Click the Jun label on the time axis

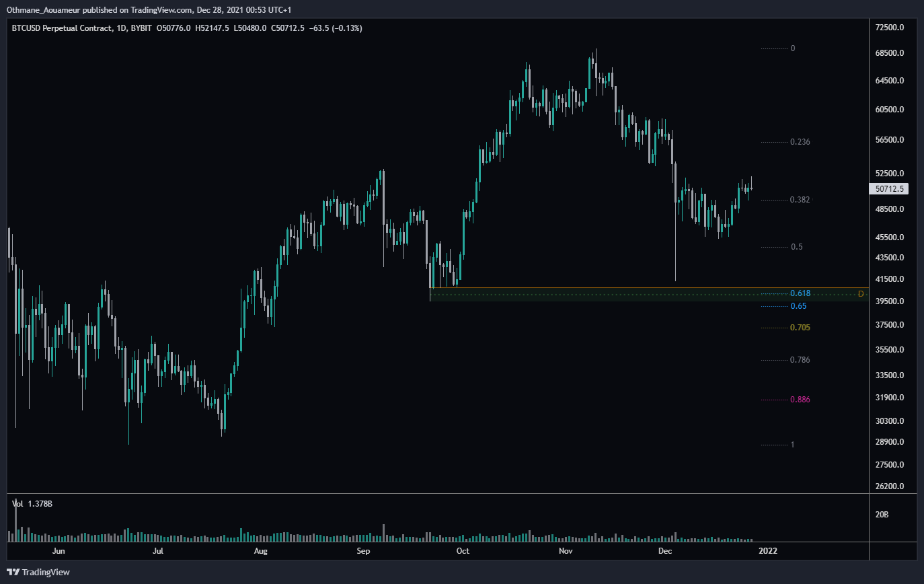59,551
